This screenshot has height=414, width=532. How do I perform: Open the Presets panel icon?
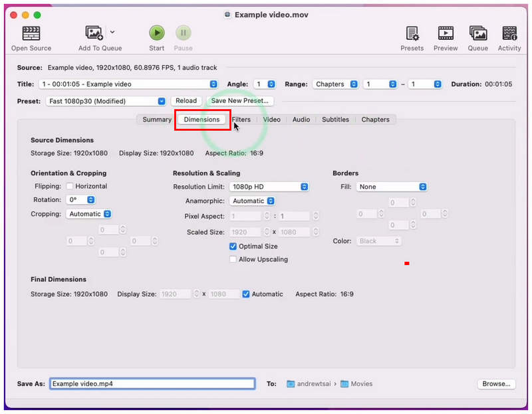click(412, 33)
